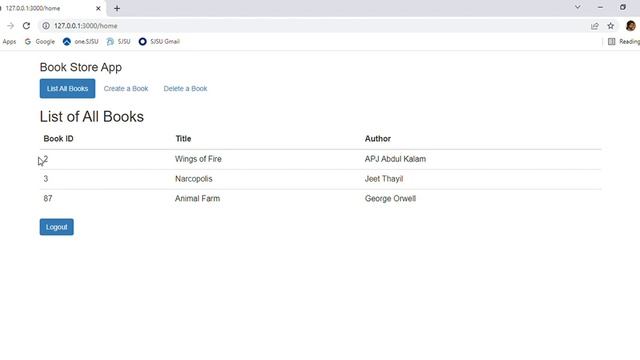Open a new tab with the plus button
640x360 pixels.
[x=117, y=8]
